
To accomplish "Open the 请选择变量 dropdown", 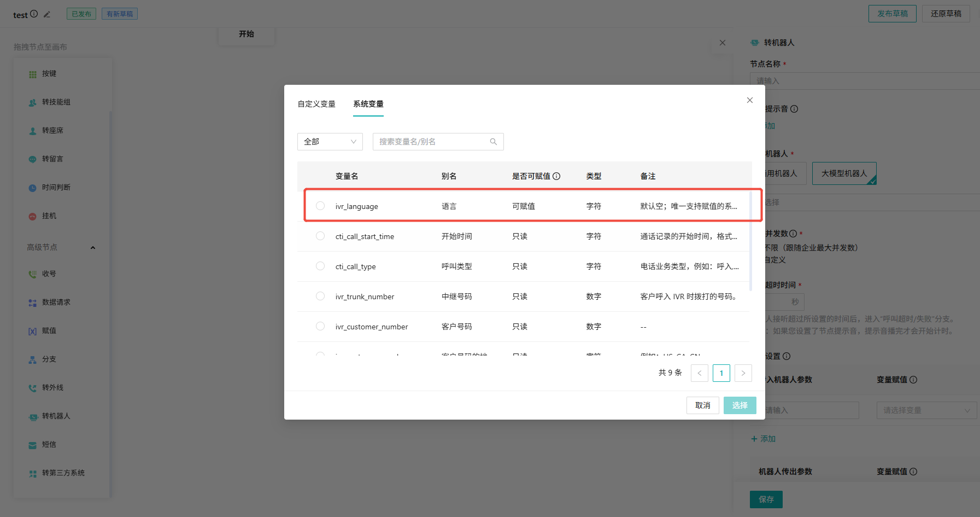I will (x=926, y=410).
